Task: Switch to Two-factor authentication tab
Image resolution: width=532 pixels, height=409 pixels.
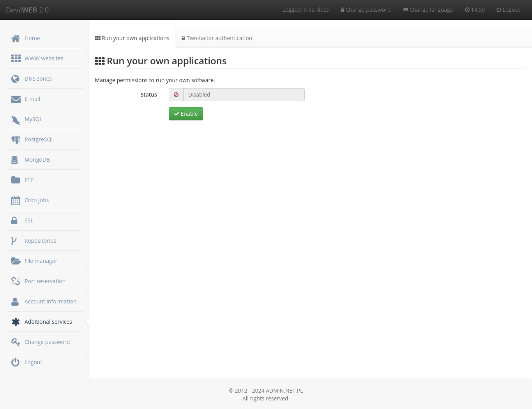Action: tap(217, 38)
